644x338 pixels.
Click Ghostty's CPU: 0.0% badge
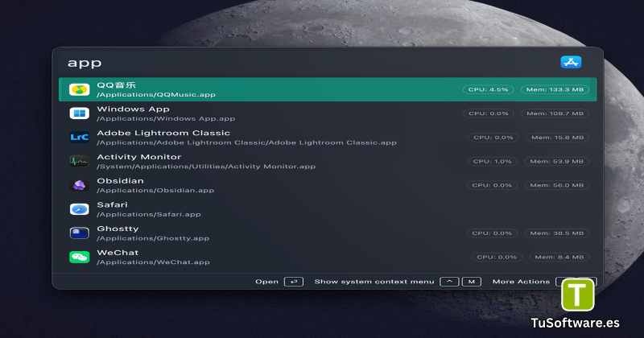(492, 233)
